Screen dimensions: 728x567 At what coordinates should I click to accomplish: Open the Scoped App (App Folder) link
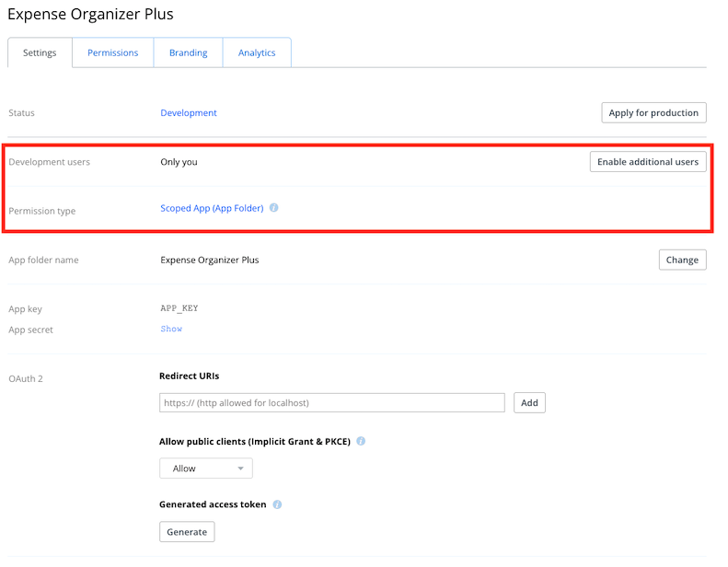coord(212,208)
